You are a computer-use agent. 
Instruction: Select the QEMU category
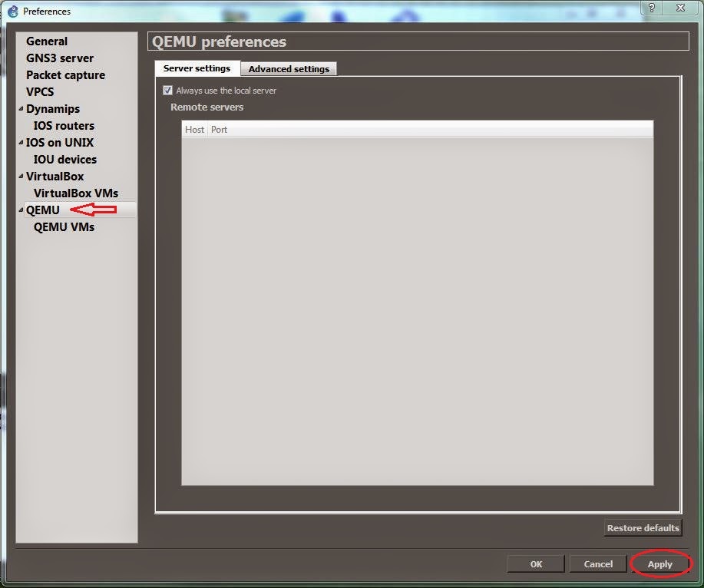(x=43, y=210)
